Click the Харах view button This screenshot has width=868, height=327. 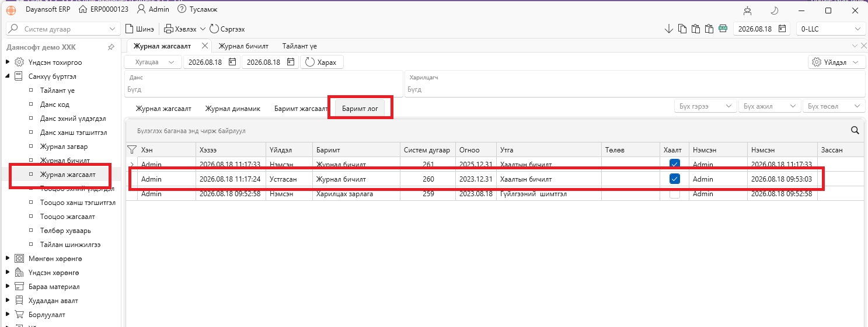322,62
